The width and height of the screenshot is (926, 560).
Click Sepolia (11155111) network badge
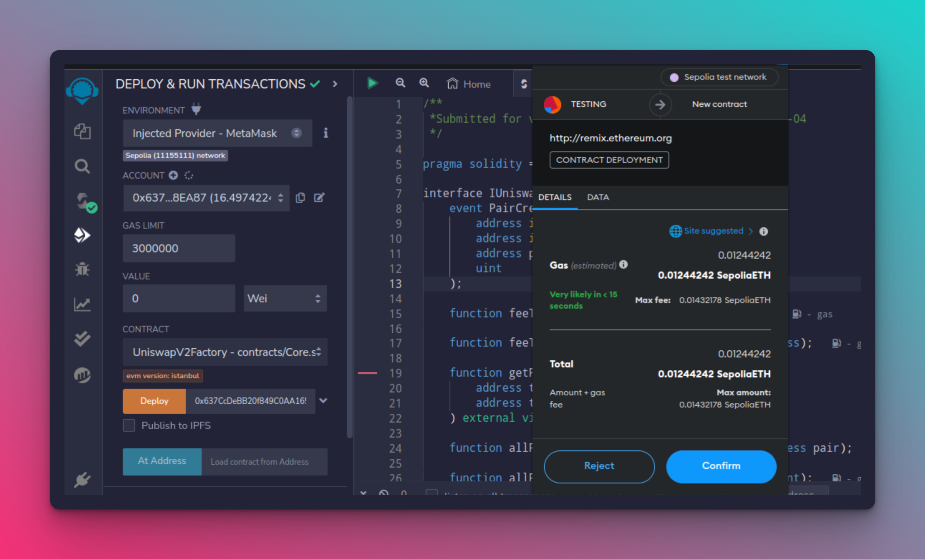coord(175,155)
